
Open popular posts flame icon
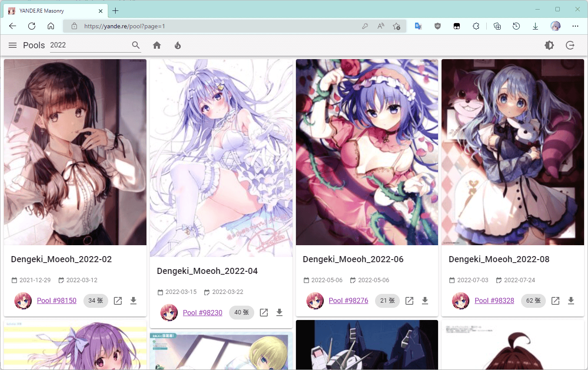tap(178, 45)
